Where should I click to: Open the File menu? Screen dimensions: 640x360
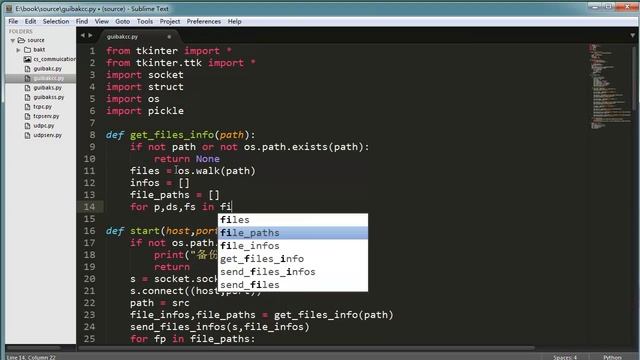coord(13,21)
